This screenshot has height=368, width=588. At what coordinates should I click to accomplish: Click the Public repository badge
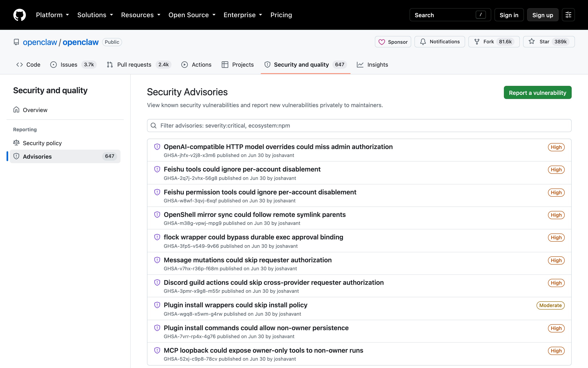coord(112,42)
